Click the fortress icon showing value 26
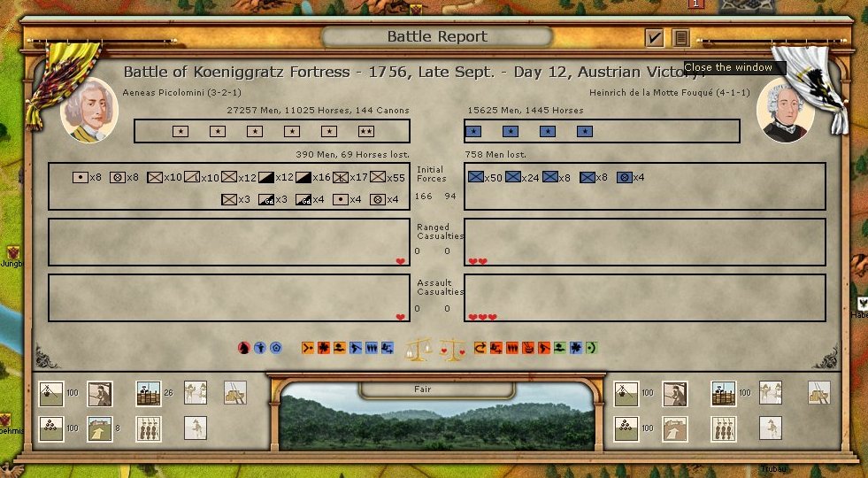Image resolution: width=868 pixels, height=478 pixels. point(149,392)
